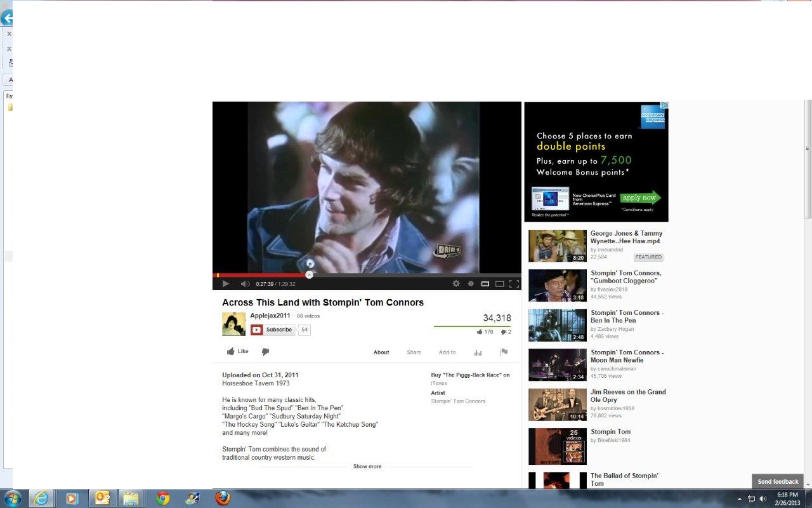Click the Subscribe button
Viewport: 812px width, 508px height.
[273, 330]
